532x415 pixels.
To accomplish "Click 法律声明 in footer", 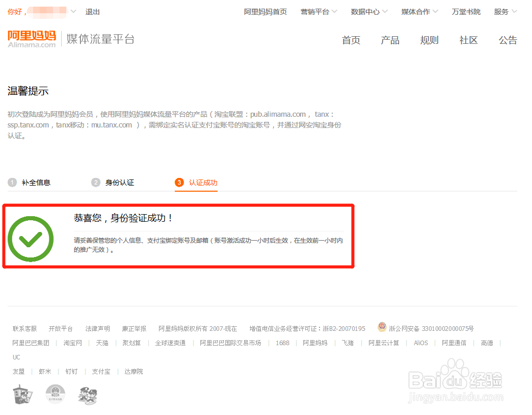I will click(x=97, y=328).
